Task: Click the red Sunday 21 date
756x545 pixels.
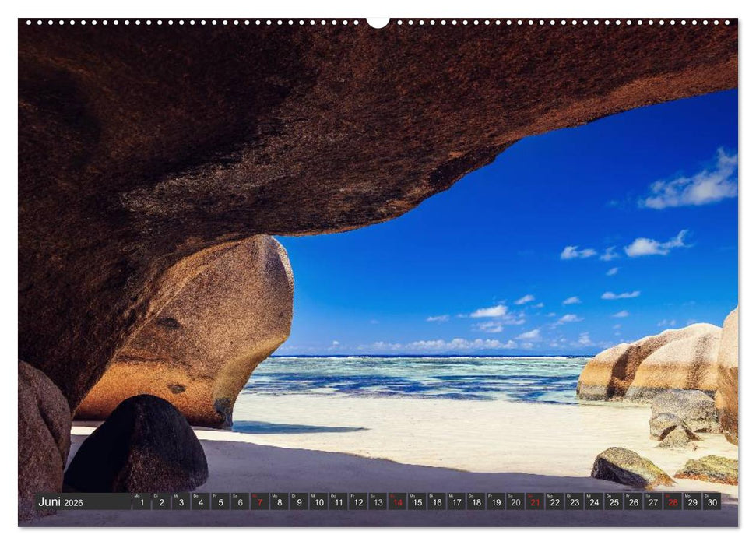Action: 537,503
